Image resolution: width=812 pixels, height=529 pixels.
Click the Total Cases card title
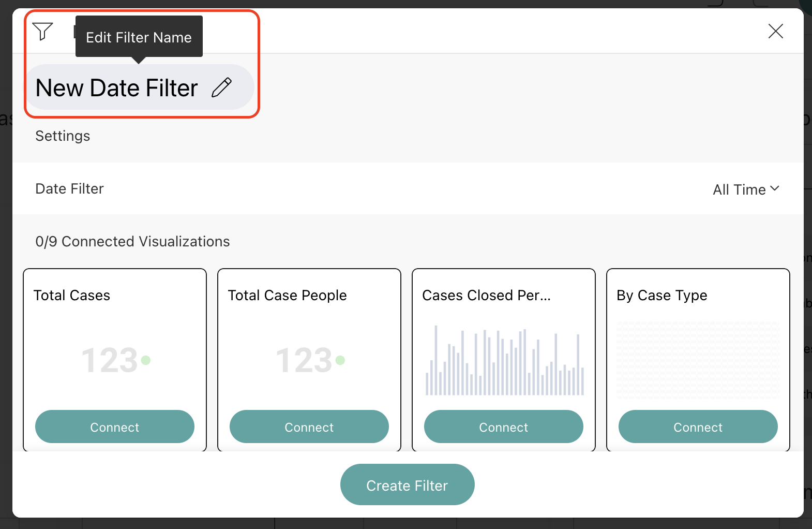pos(72,295)
